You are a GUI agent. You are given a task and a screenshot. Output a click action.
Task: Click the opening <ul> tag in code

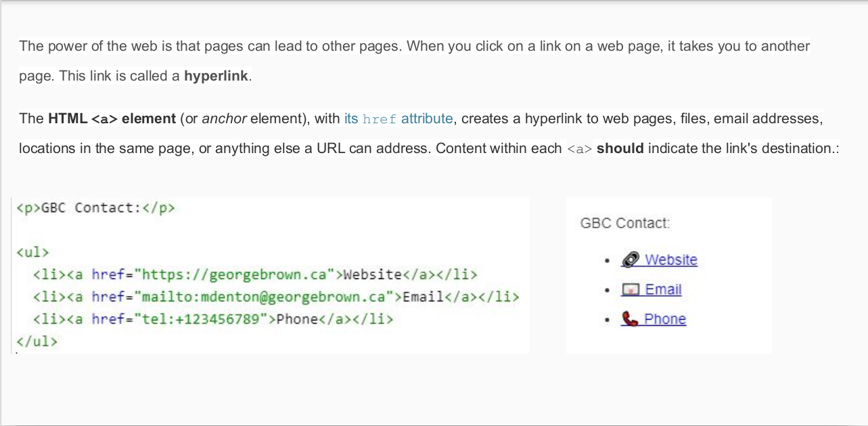32,253
